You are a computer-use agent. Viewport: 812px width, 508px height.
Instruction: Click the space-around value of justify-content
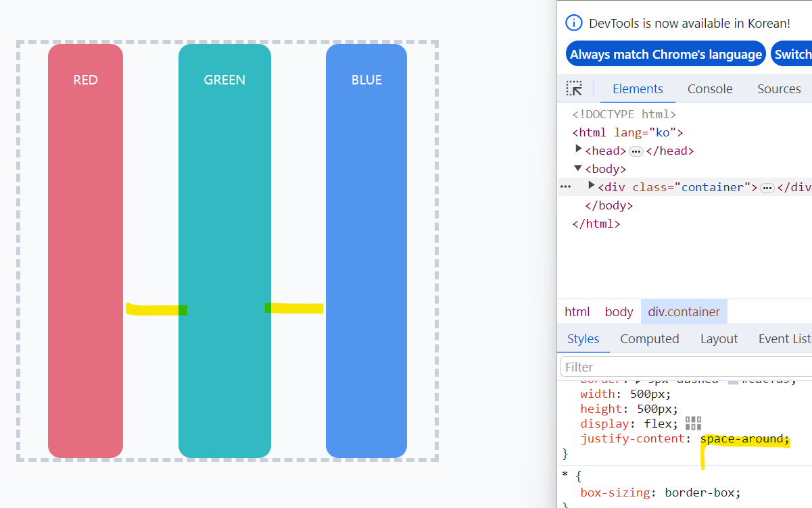click(743, 439)
